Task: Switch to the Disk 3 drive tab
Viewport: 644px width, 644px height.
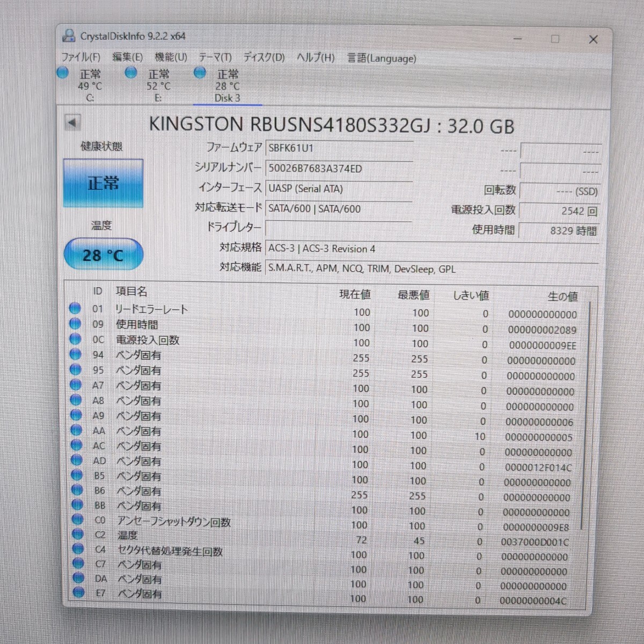Action: (227, 86)
